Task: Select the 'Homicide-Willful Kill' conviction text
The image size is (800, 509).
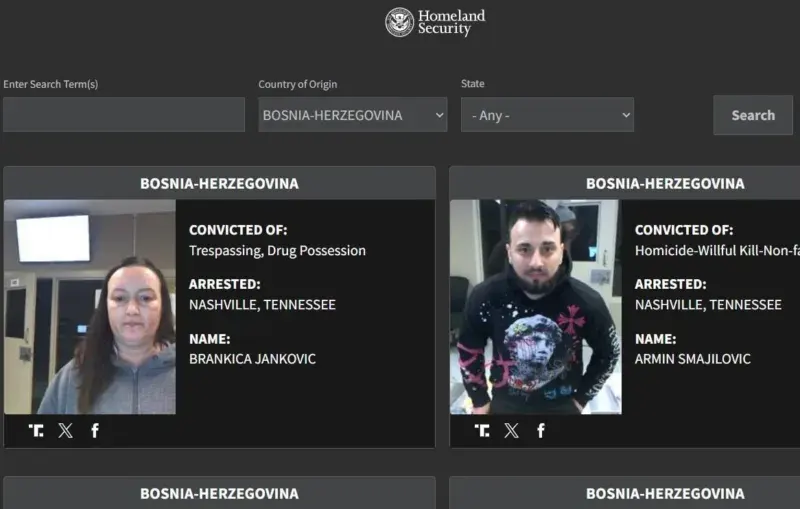Action: (717, 251)
